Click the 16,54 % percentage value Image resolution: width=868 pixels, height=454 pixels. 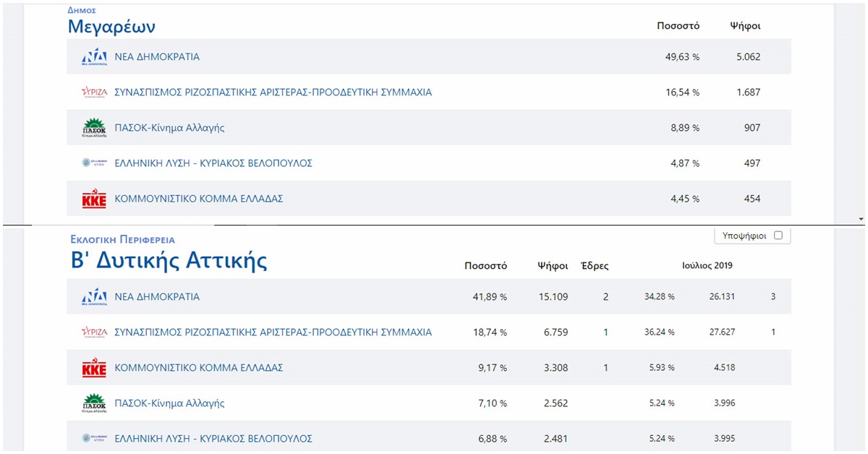[682, 93]
